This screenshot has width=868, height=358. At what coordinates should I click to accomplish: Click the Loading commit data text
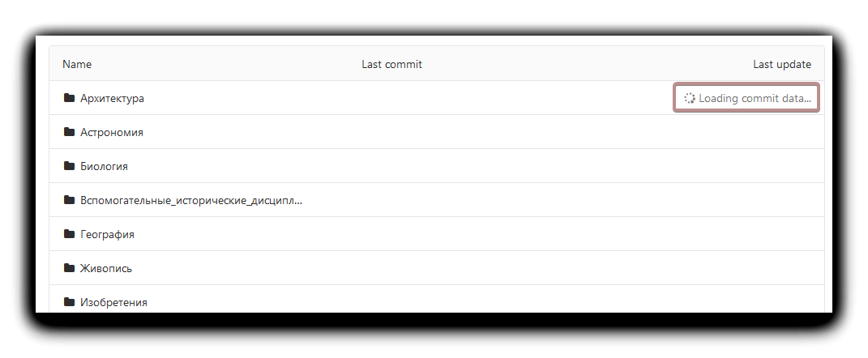(x=755, y=98)
